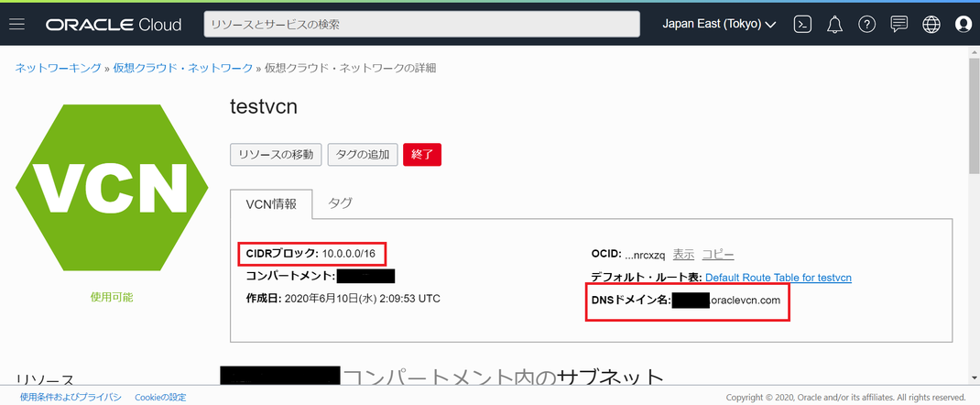Viewport: 980px width, 405px height.
Task: Open the help question mark icon
Action: pos(866,25)
